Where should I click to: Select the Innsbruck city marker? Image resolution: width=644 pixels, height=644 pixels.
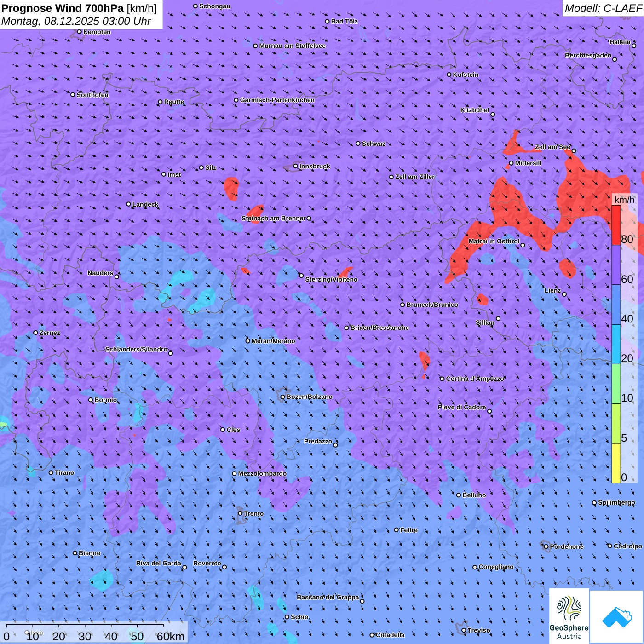click(x=296, y=166)
